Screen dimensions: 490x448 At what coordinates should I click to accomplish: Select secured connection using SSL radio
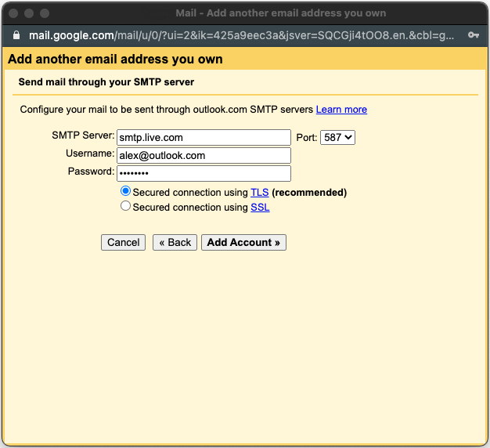[125, 206]
